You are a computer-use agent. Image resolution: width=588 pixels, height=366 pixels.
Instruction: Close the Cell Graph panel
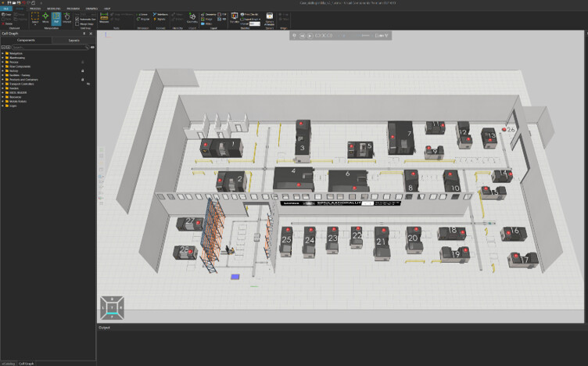[91, 34]
